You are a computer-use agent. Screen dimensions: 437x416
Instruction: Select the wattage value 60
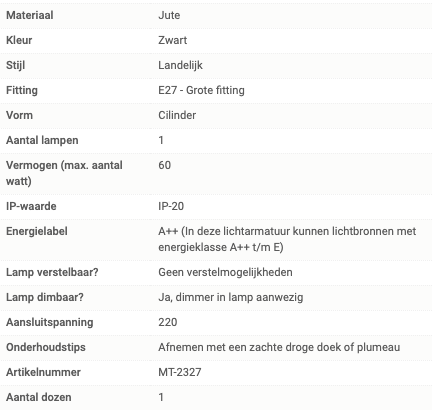(x=165, y=165)
